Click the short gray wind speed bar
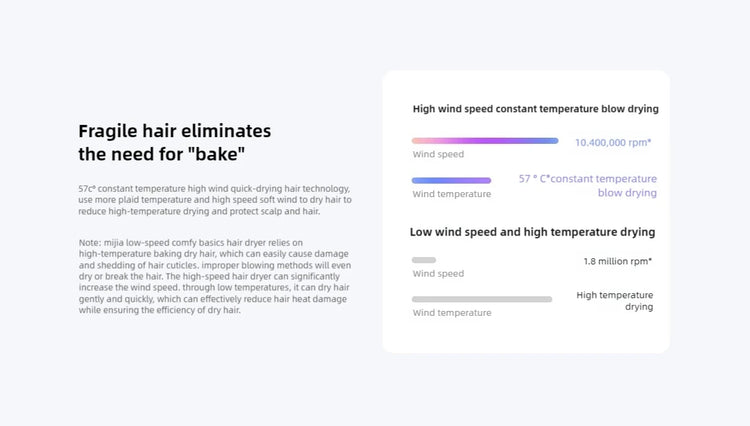The width and height of the screenshot is (750, 426). point(424,260)
